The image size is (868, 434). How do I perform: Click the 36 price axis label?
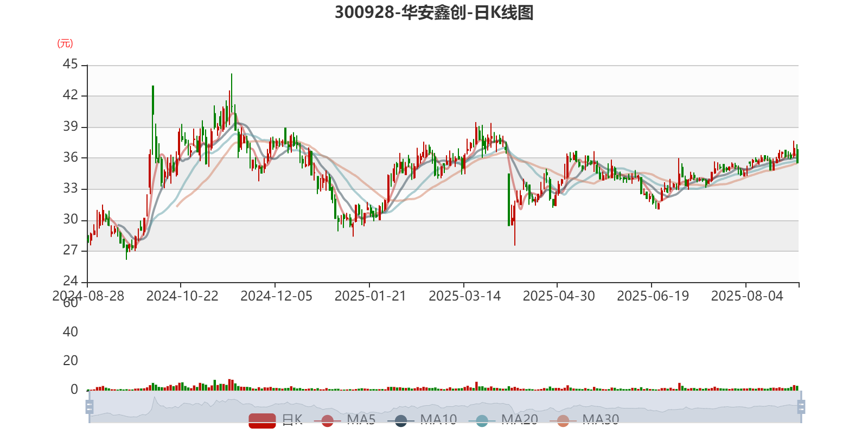click(71, 157)
